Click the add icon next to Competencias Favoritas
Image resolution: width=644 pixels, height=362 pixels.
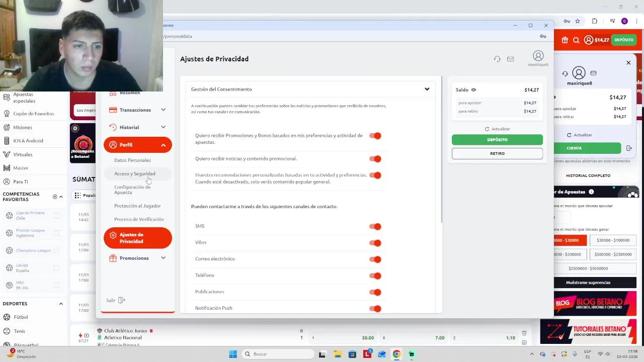pyautogui.click(x=55, y=197)
